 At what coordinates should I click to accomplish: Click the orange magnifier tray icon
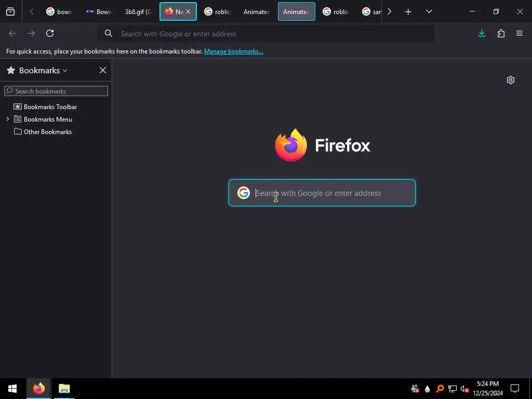coord(440,389)
